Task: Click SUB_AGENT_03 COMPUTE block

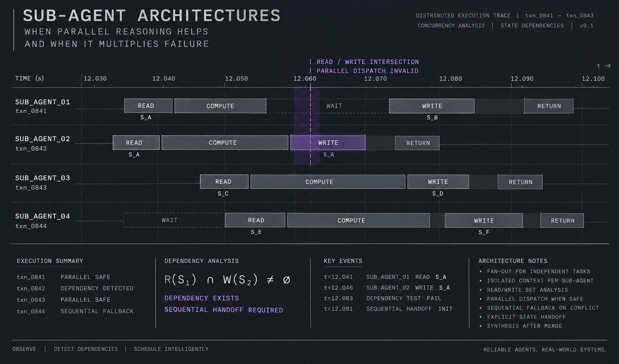Action: point(328,182)
